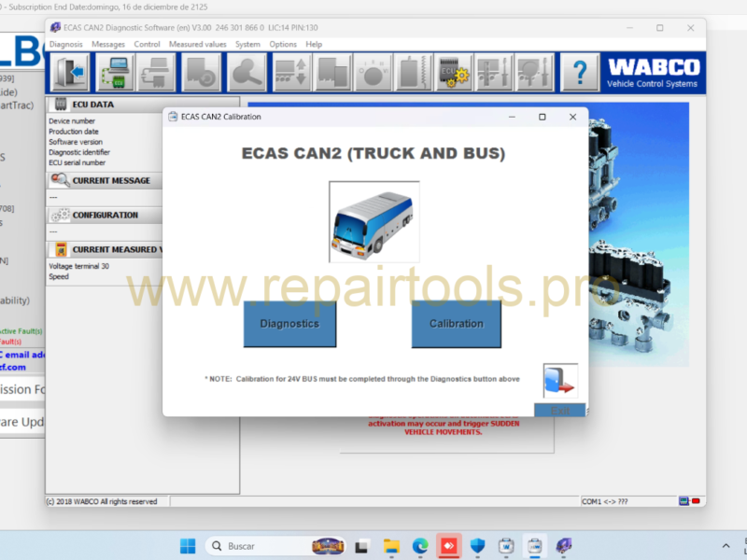Open the help question mark icon
Image resolution: width=747 pixels, height=560 pixels.
click(x=579, y=73)
